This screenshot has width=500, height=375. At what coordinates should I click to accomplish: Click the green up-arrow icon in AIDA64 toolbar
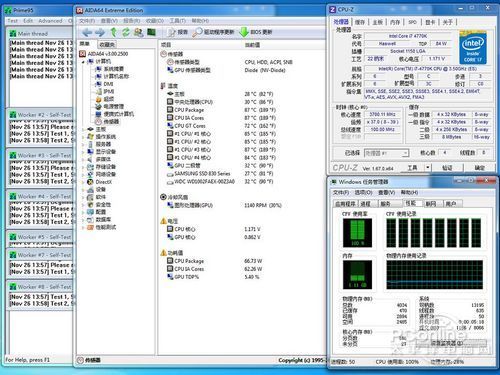114,32
